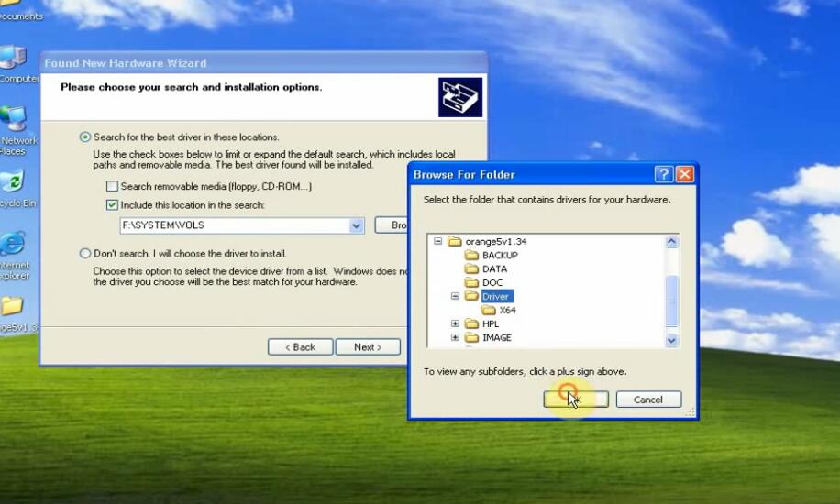840x504 pixels.
Task: Expand the IMAGE folder node
Action: [455, 337]
